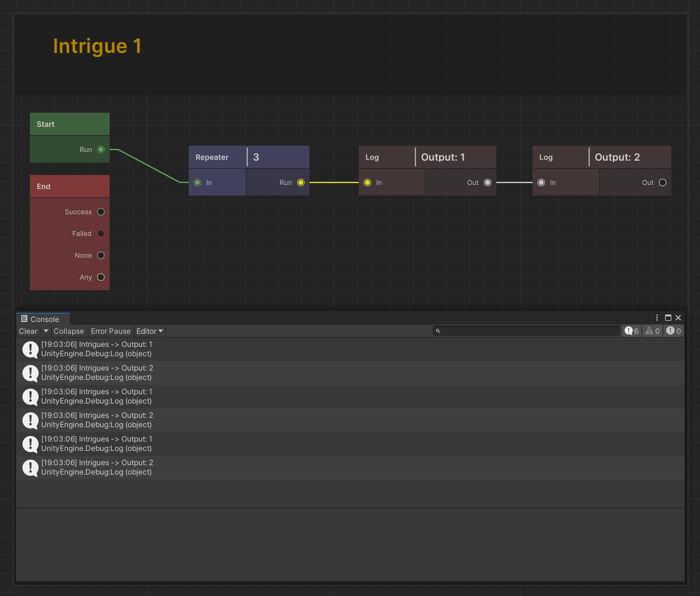
Task: Click the Repeater node's In port
Action: click(x=197, y=182)
